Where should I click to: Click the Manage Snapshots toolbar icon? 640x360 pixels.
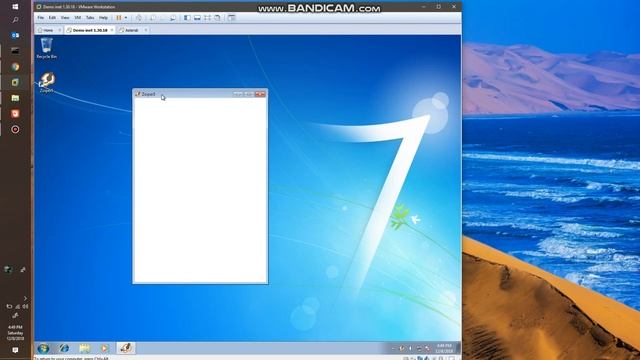tap(173, 18)
